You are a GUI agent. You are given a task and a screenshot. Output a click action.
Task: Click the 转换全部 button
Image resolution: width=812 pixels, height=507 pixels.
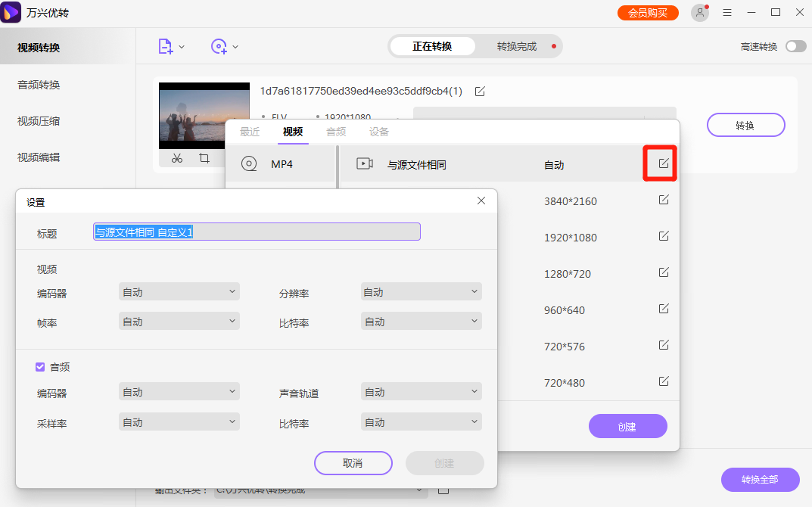(759, 480)
